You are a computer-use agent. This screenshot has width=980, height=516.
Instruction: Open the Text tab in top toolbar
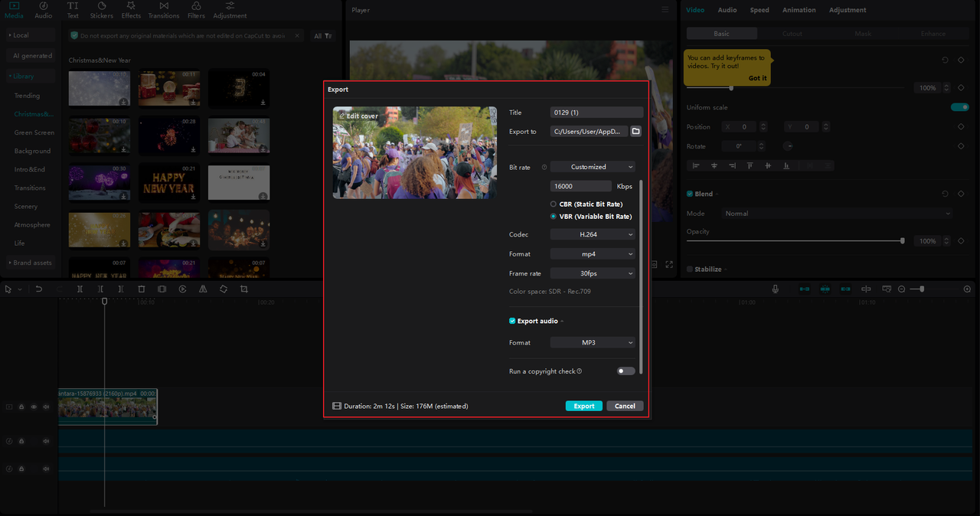click(x=73, y=10)
